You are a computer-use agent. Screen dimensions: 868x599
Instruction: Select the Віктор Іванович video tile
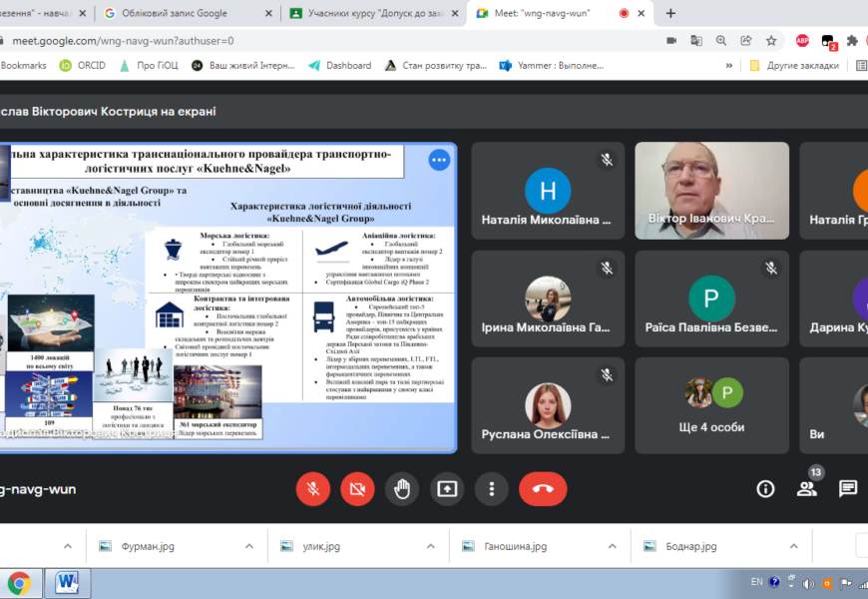(x=711, y=190)
